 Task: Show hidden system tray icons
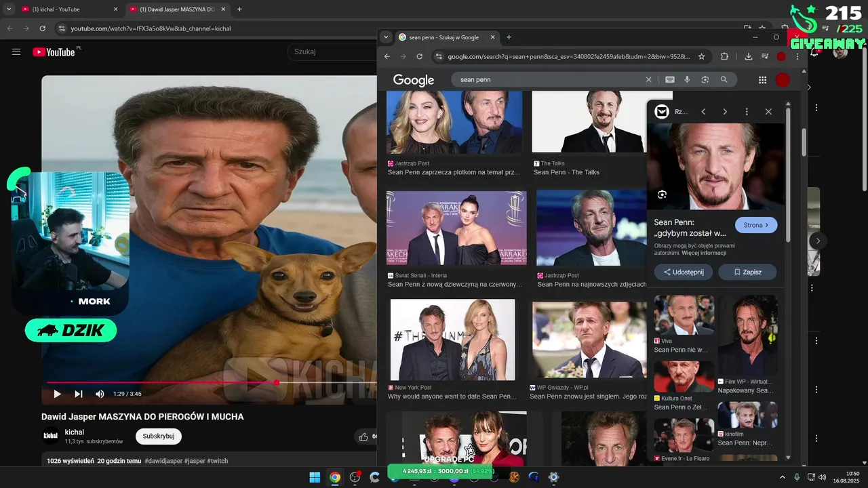tap(782, 477)
